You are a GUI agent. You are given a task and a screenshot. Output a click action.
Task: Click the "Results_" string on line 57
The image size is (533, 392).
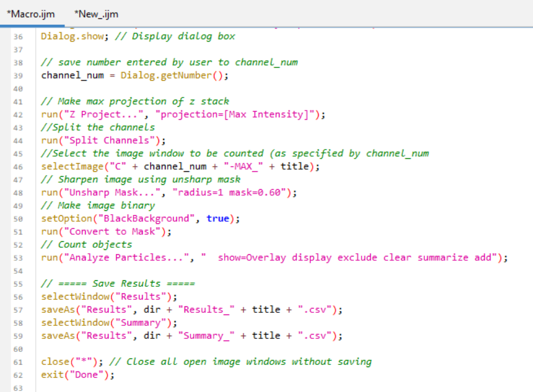pyautogui.click(x=206, y=310)
